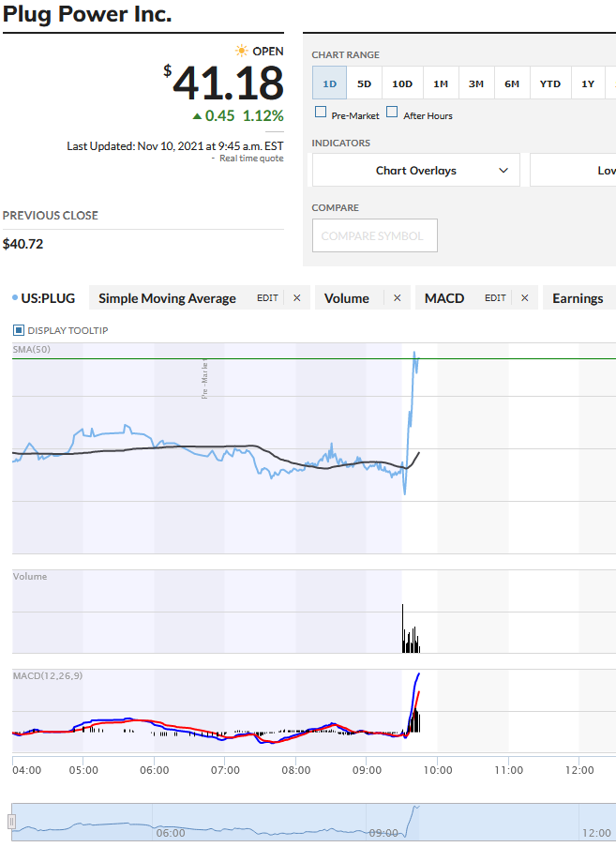Viewport: 616px width, 847px height.
Task: Click the Real time quote text
Action: [251, 159]
